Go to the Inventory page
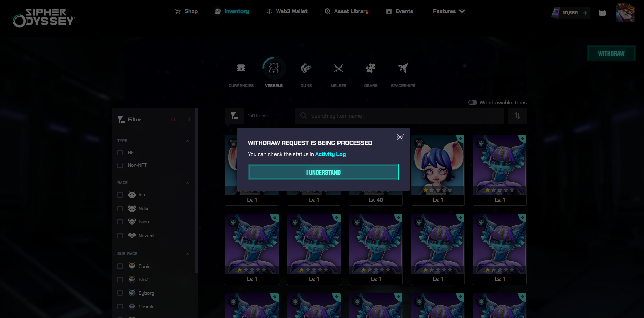Viewport: 644px width, 318px height. [232, 11]
